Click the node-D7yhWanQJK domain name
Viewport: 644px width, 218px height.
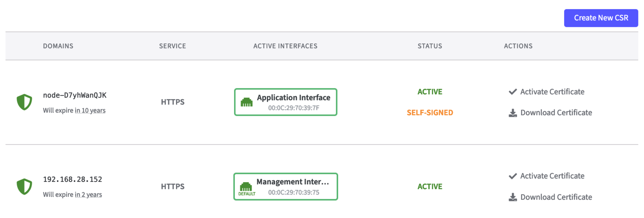(x=74, y=95)
